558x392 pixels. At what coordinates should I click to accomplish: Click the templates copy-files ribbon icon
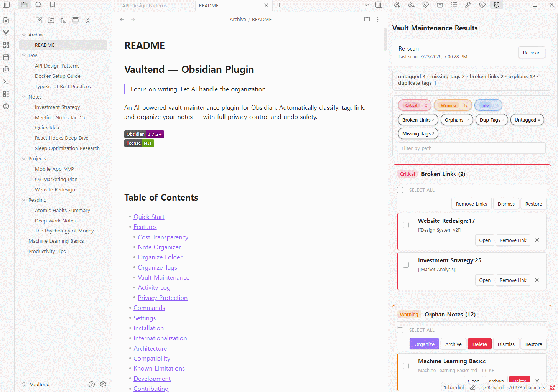click(x=6, y=69)
